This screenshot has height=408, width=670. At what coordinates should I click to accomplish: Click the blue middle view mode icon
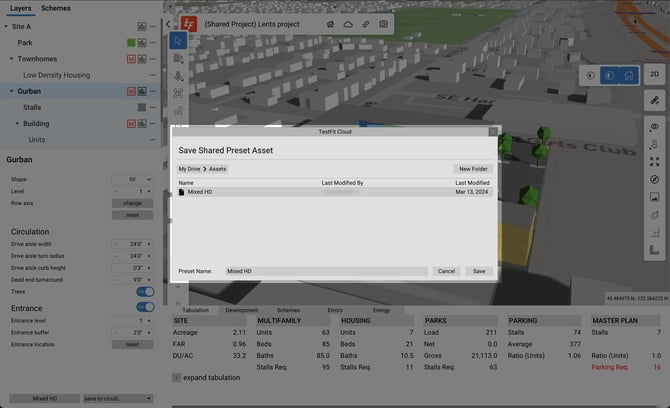click(x=610, y=76)
